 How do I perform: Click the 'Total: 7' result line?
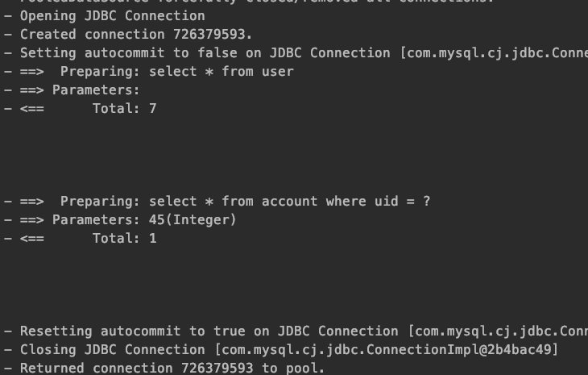pyautogui.click(x=125, y=109)
